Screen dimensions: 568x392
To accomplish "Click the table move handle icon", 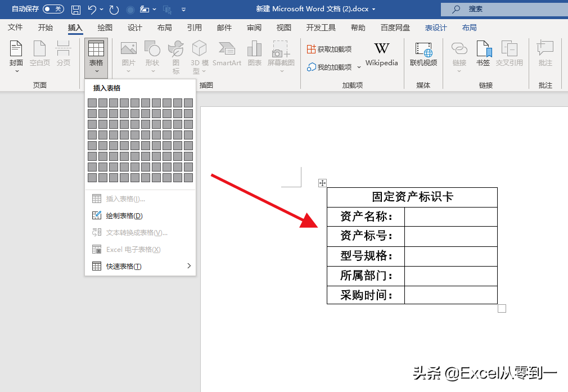I will pos(322,183).
